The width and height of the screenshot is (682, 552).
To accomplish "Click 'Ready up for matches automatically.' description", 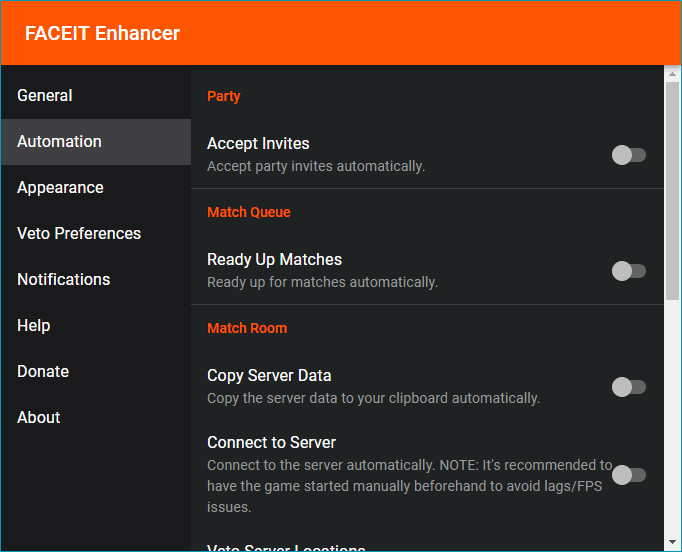I will 322,283.
